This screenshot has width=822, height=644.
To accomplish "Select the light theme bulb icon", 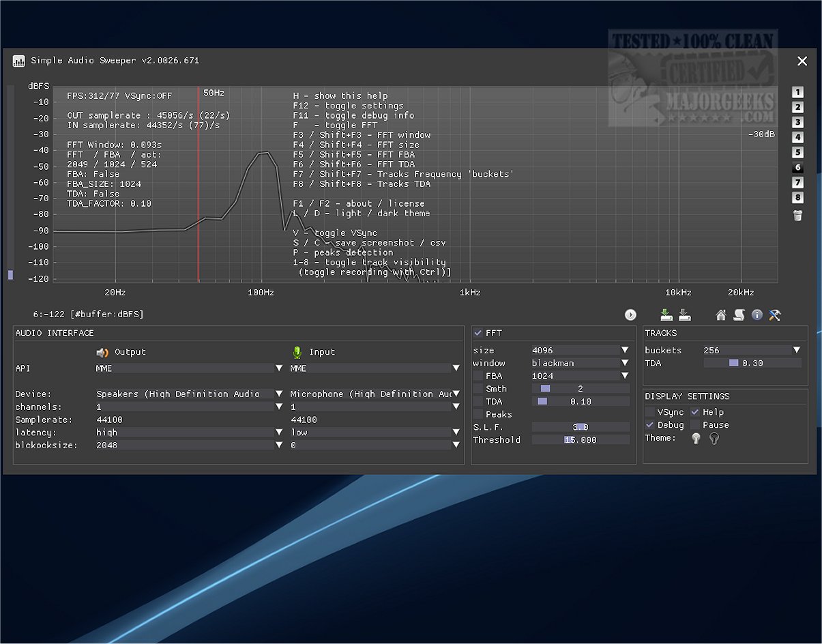I will (696, 439).
